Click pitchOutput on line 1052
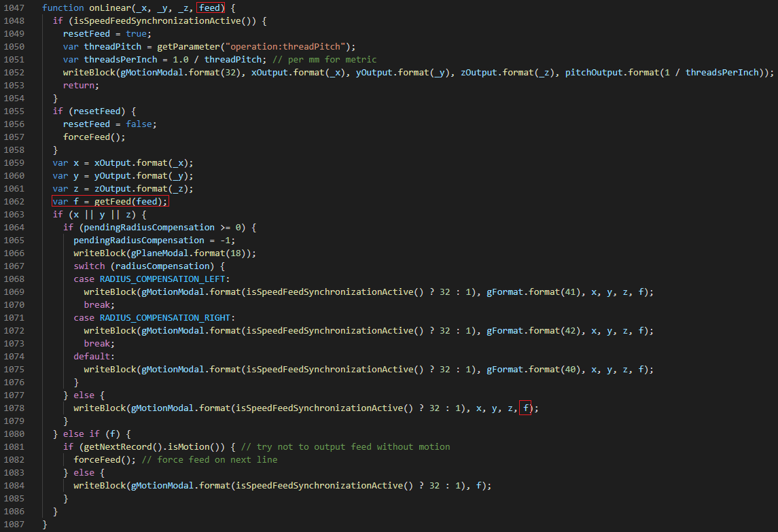The image size is (778, 532). click(594, 73)
